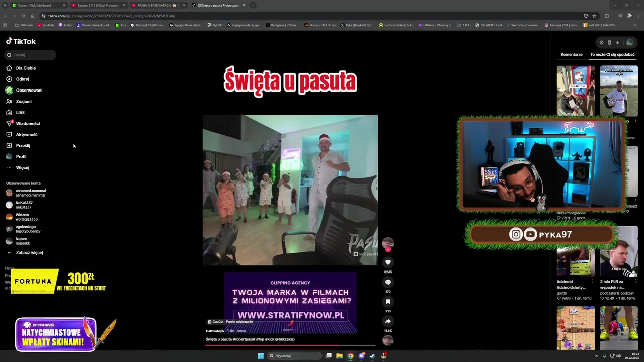The width and height of the screenshot is (644, 362).
Task: Open Google Chrome from taskbar
Action: pos(350,356)
